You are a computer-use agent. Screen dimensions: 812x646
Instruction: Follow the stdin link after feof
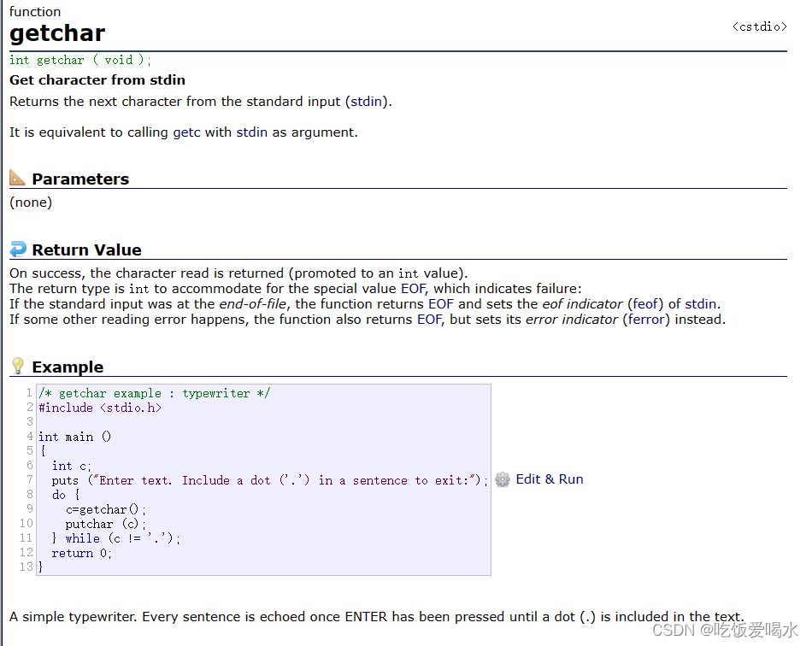tap(701, 304)
